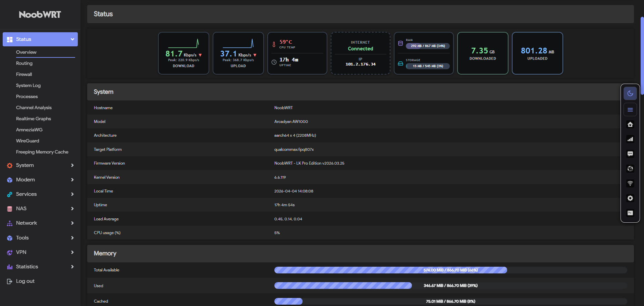
Task: Click the IP address 101.2.176.34
Action: (x=361, y=64)
